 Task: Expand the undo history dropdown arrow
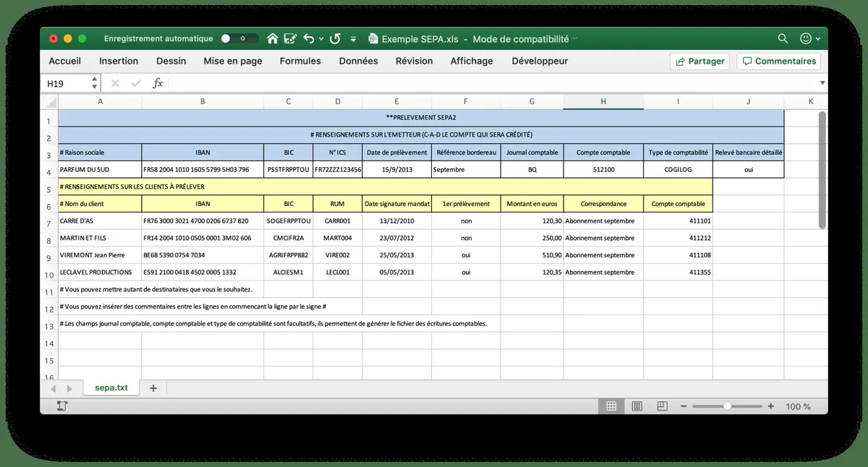coord(320,39)
